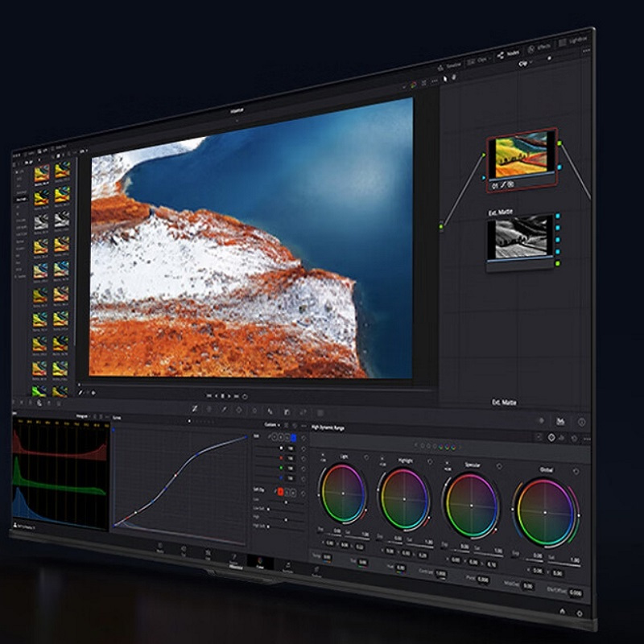Open the Key palette icon
The width and height of the screenshot is (644, 644).
(303, 412)
